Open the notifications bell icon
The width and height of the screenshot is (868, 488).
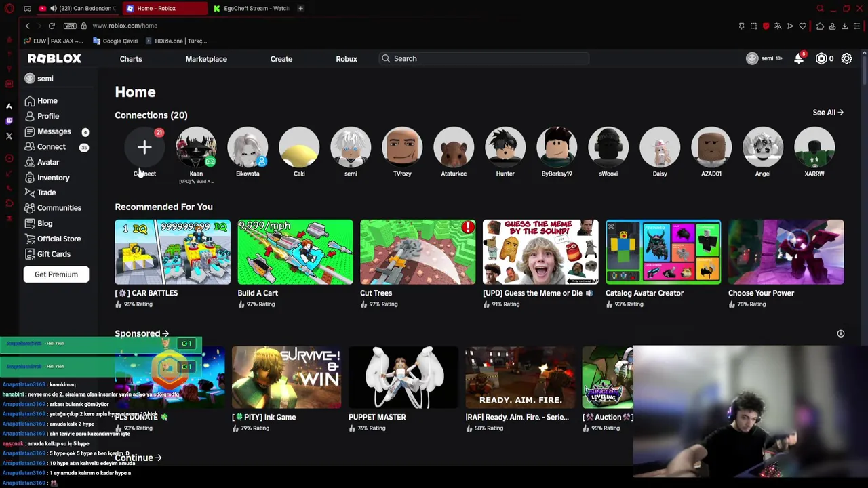799,59
